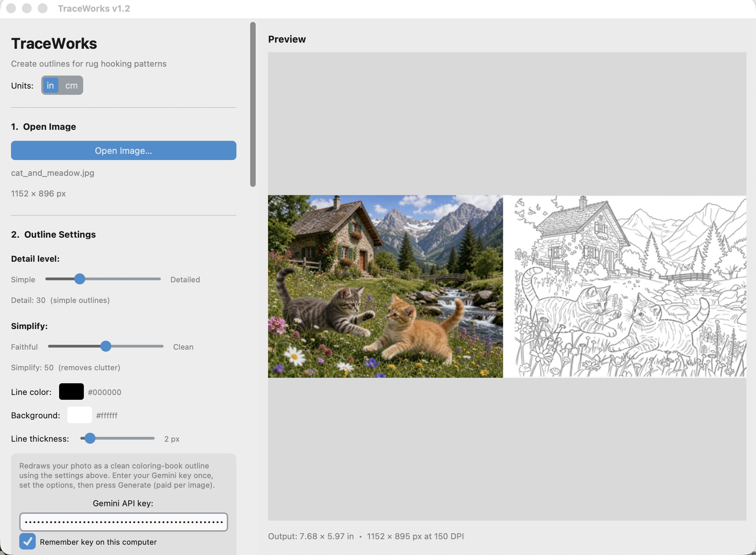Click the Detailed slider end label
756x555 pixels.
185,280
